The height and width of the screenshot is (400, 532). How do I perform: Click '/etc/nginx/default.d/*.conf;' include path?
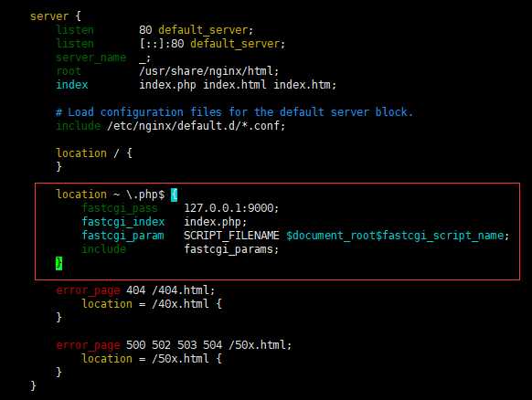(x=197, y=126)
